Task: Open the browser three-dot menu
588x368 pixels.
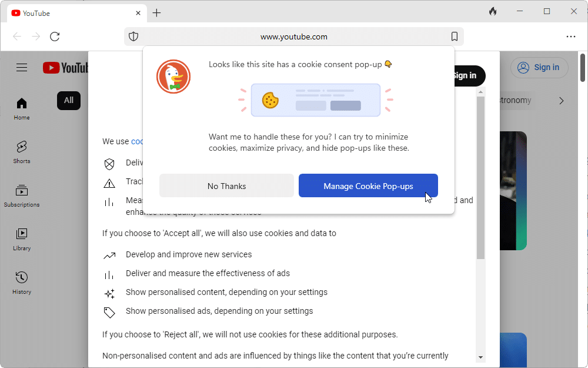Action: click(570, 37)
